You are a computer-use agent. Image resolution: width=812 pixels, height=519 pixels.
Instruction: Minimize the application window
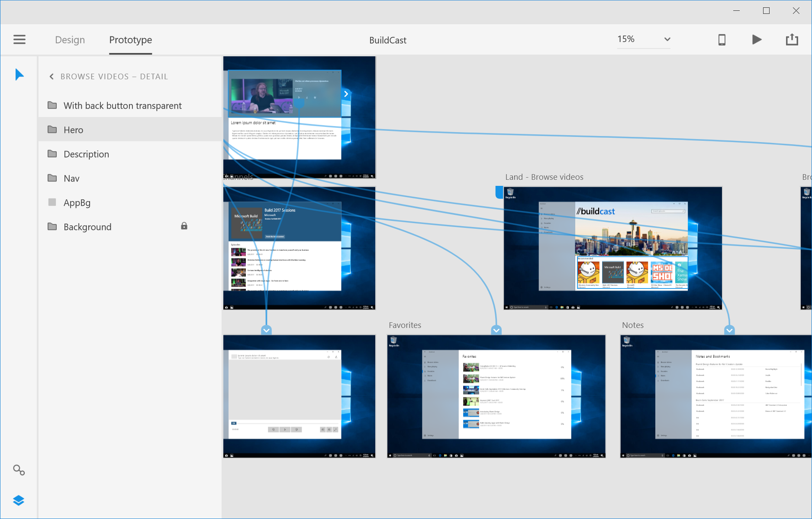coord(736,11)
